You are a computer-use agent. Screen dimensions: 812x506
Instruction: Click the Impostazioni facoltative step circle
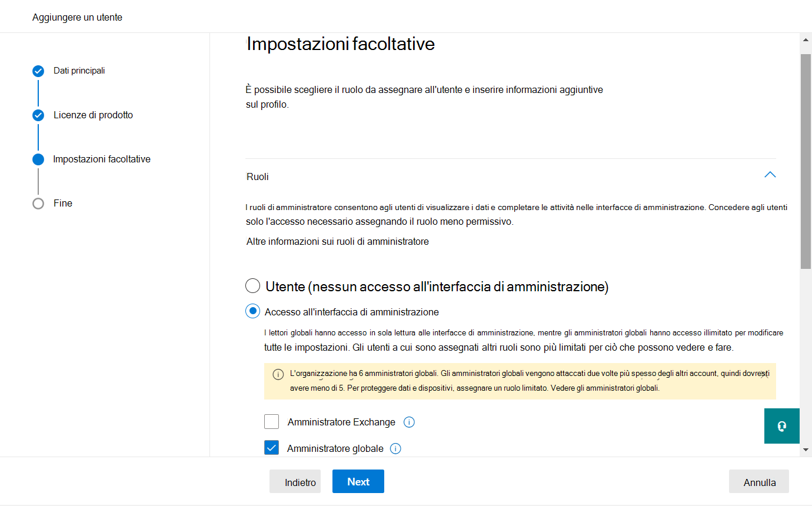38,159
